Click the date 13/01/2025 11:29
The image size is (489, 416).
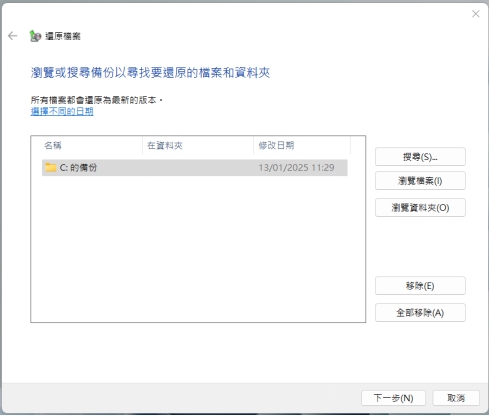tap(296, 168)
